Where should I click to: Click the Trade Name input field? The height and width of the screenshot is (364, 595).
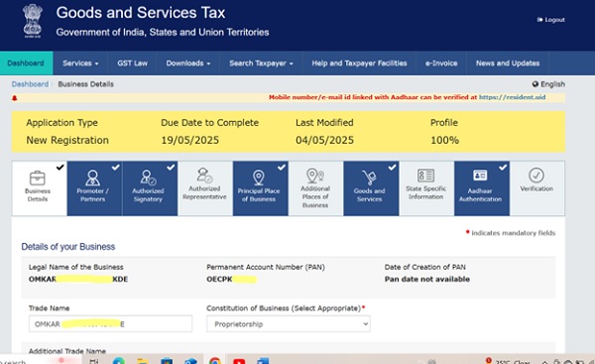click(x=110, y=323)
